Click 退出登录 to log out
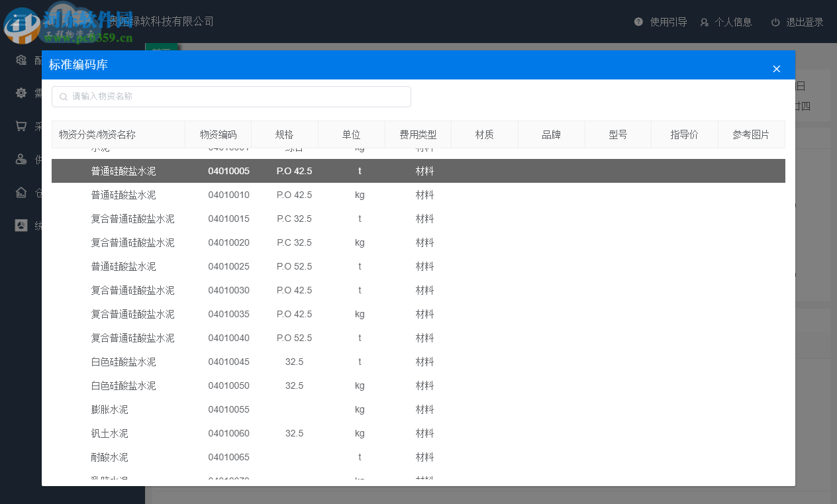 (805, 21)
